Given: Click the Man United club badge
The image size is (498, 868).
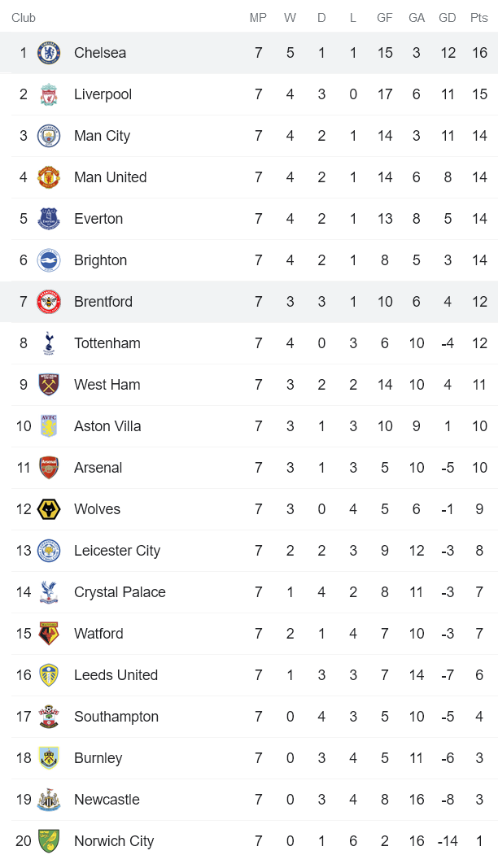Looking at the screenshot, I should tap(49, 177).
